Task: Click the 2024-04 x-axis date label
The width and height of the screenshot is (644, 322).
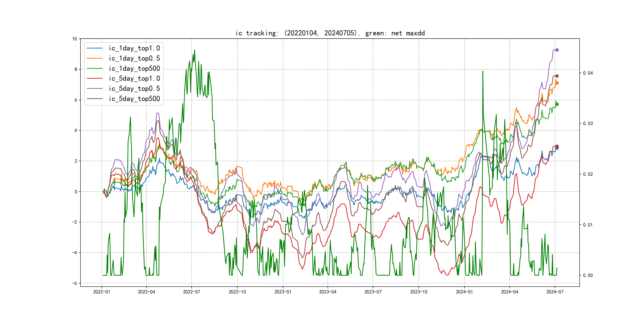Action: [x=509, y=292]
